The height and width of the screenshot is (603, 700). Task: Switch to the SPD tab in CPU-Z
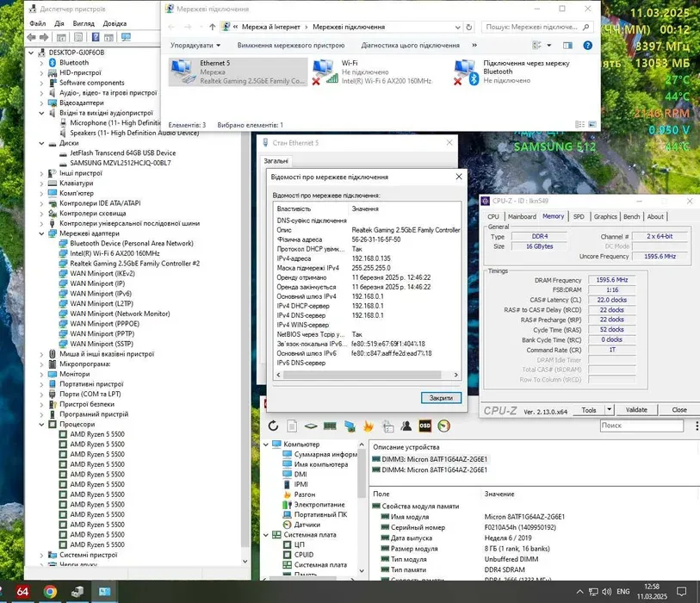579,216
